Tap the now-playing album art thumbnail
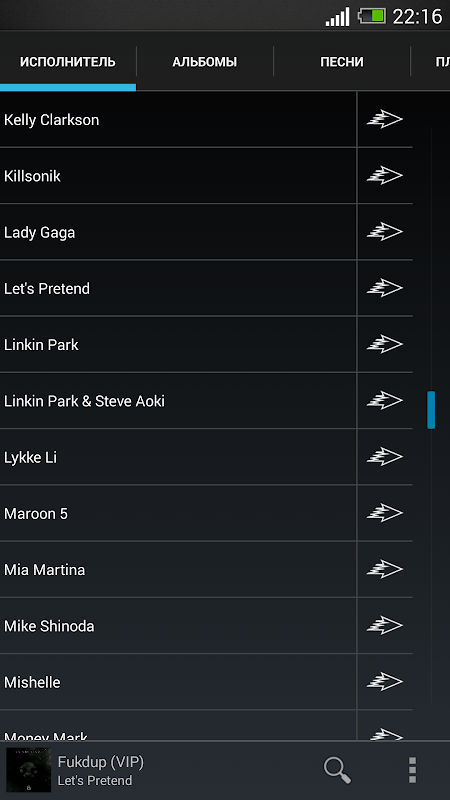The width and height of the screenshot is (450, 800). click(x=29, y=770)
